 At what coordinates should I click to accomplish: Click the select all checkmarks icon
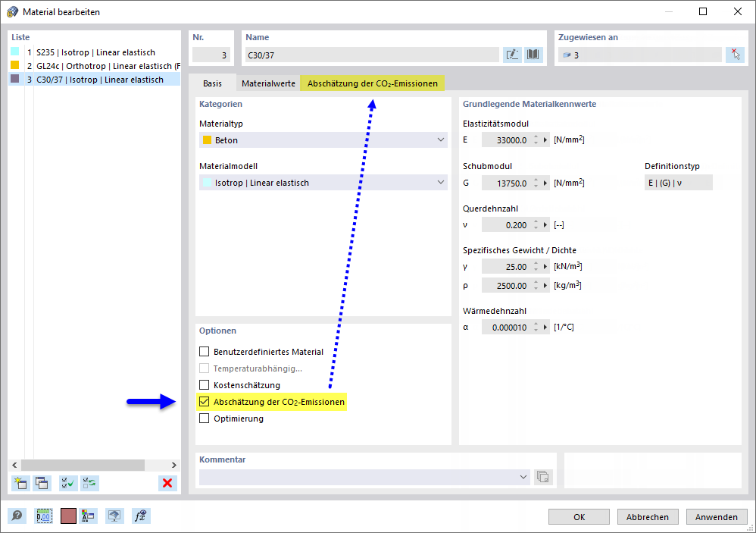68,483
